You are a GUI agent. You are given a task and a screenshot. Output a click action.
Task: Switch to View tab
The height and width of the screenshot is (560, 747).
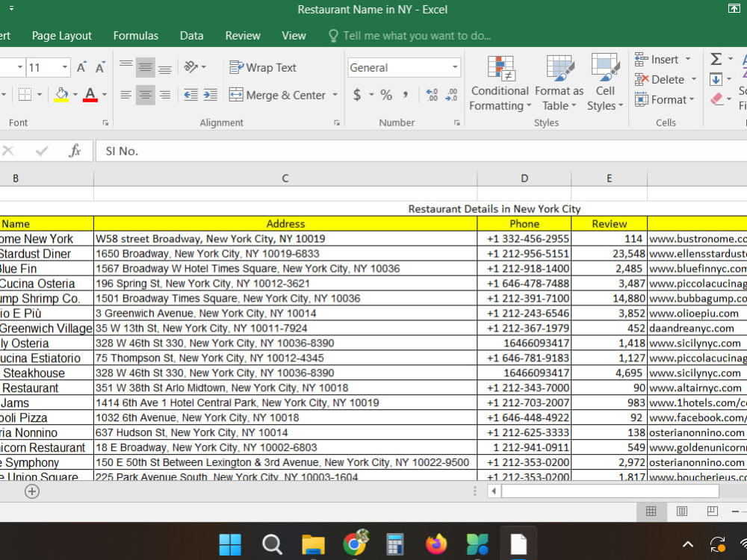(294, 36)
